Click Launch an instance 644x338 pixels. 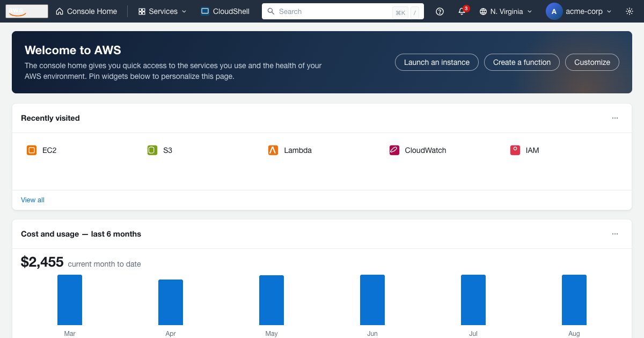point(437,62)
